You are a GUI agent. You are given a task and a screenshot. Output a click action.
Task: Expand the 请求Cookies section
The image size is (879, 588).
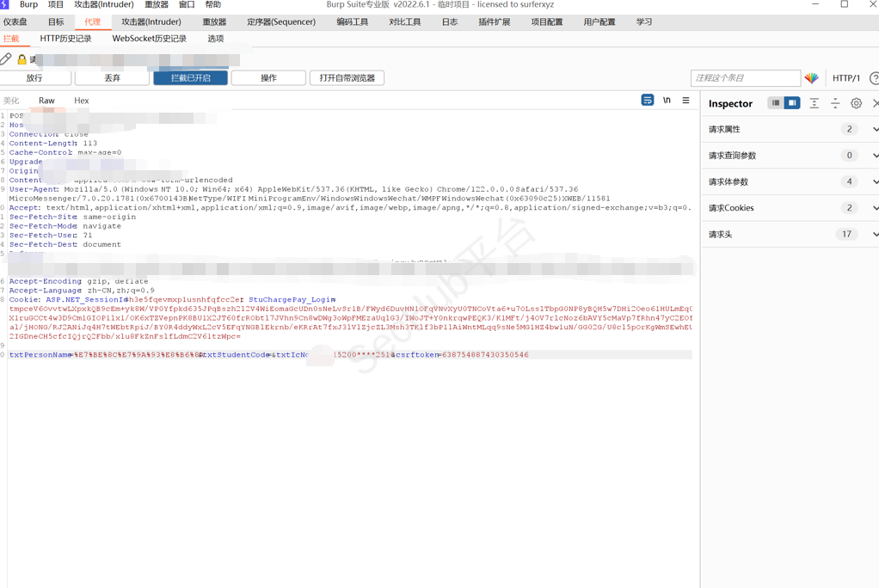click(x=875, y=208)
